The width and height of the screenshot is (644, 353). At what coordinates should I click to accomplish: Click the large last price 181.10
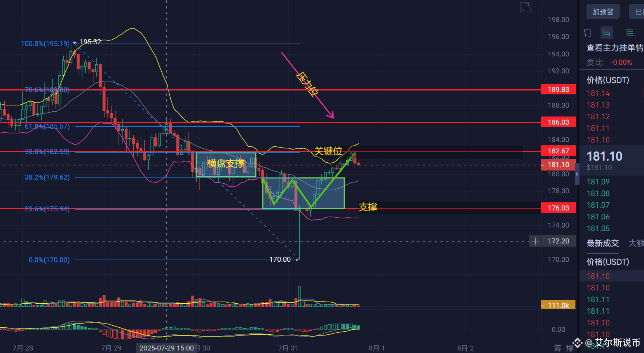point(604,156)
